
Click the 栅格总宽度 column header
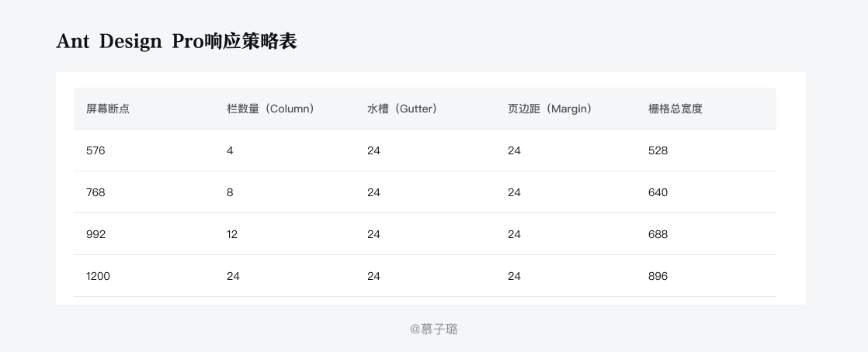coord(675,109)
